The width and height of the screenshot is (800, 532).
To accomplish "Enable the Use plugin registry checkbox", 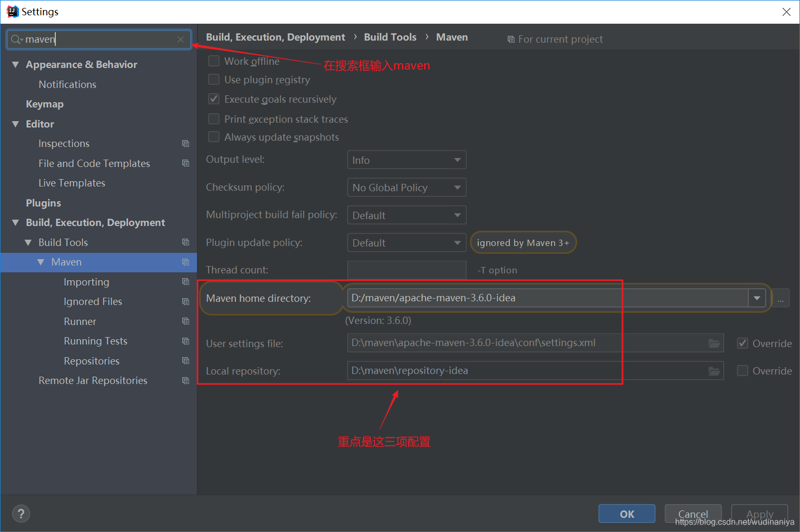I will click(x=214, y=80).
